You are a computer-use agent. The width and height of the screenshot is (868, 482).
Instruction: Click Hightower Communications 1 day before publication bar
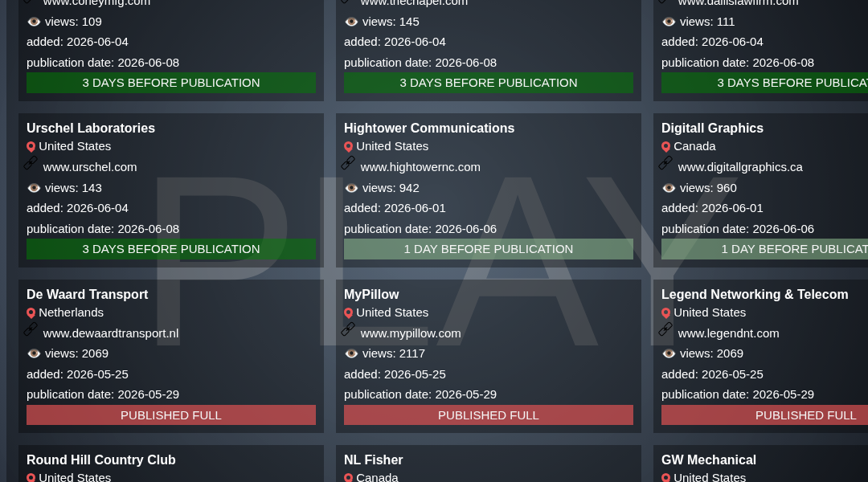tap(489, 249)
